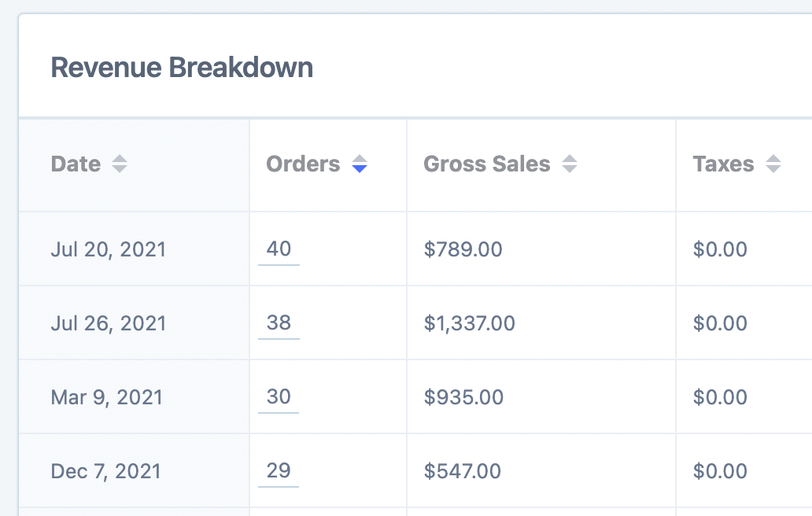Select the underlined 30 orders value
This screenshot has height=516, width=812.
coord(278,396)
